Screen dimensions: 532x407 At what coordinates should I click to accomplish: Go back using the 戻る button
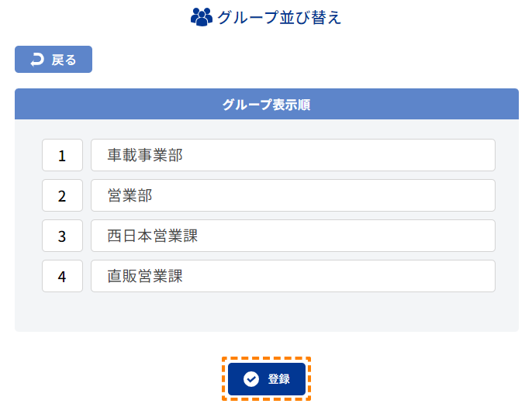pyautogui.click(x=54, y=60)
